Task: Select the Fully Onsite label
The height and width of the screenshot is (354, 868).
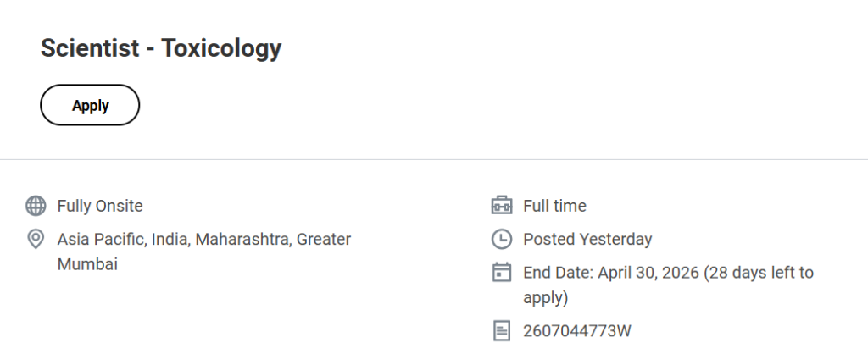Action: [100, 206]
